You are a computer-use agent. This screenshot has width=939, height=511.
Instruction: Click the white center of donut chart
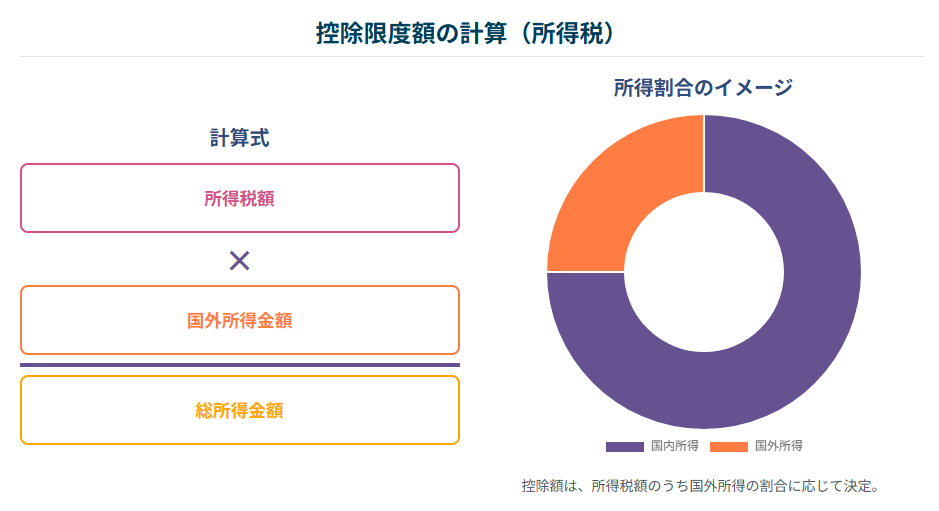[704, 272]
